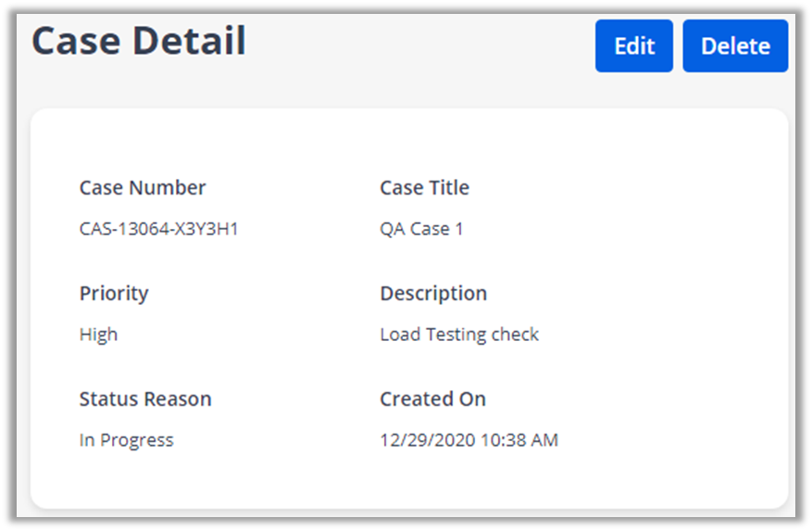The height and width of the screenshot is (531, 812).
Task: Click the Case Detail page heading
Action: 139,42
